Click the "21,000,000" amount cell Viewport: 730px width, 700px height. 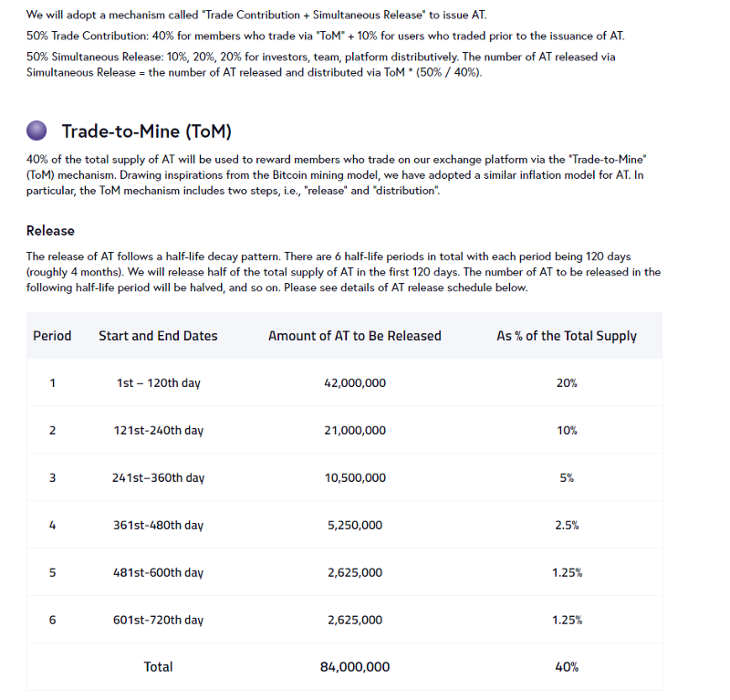pos(354,431)
